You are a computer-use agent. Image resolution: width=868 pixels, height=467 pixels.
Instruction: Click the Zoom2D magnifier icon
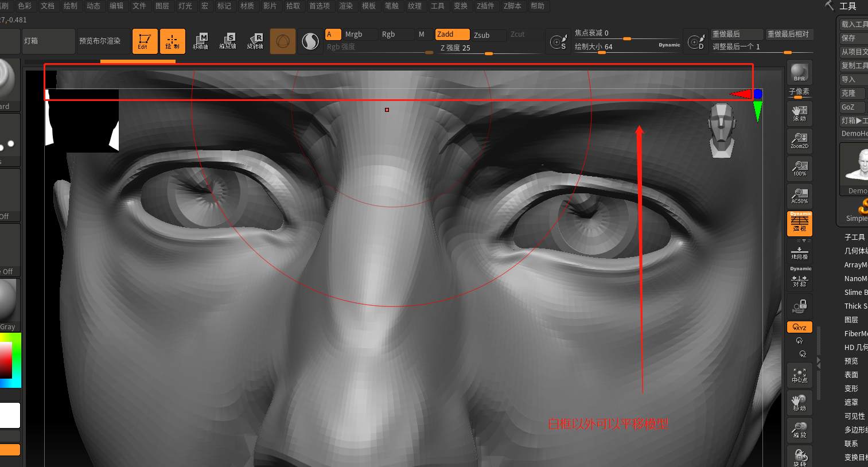click(799, 141)
